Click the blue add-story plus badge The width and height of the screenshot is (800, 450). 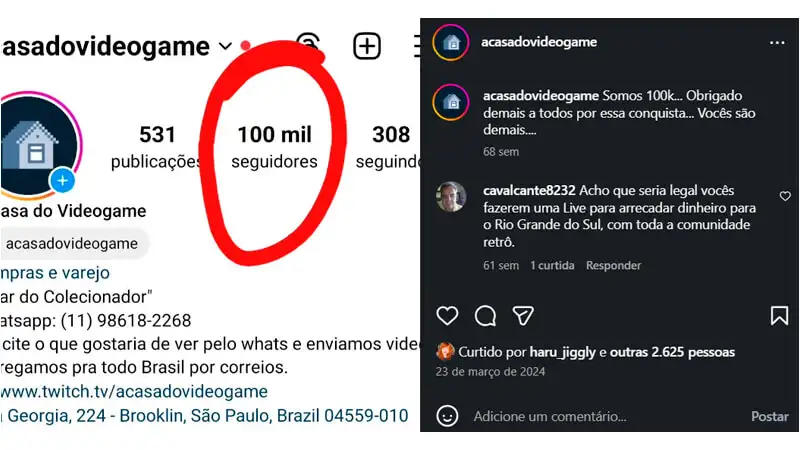(62, 180)
